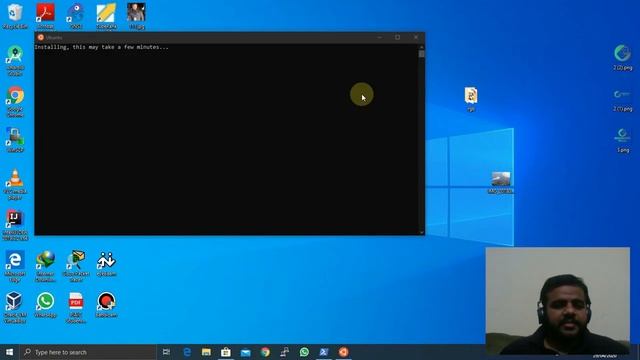Open Task View on the taskbar
Screen dimensions: 640x360
pos(166,352)
